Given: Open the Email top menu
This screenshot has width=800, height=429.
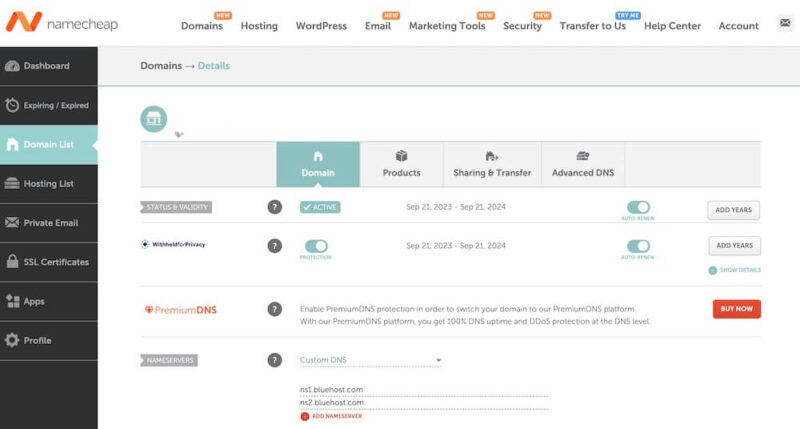Looking at the screenshot, I should coord(378,26).
